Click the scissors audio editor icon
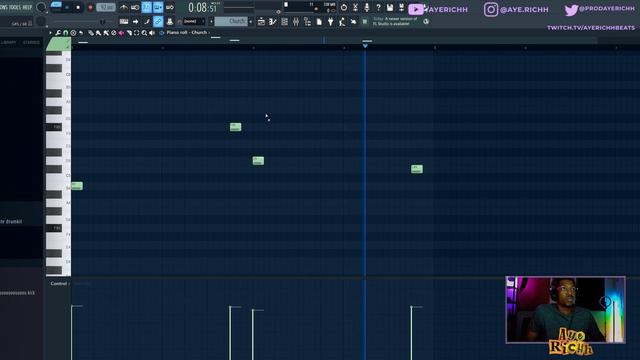Viewport: 640px width, 360px height. 355,7
